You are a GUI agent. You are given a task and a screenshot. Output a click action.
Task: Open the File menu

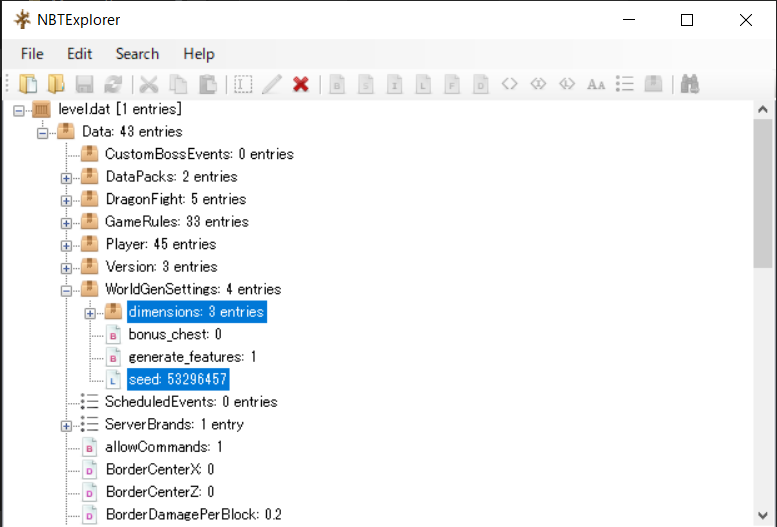32,54
